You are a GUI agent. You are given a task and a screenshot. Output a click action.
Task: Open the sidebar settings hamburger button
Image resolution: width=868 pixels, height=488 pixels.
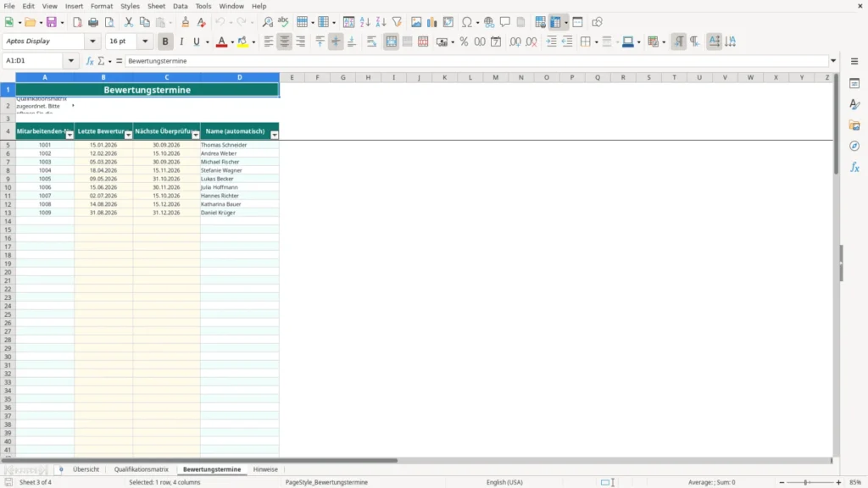click(854, 61)
